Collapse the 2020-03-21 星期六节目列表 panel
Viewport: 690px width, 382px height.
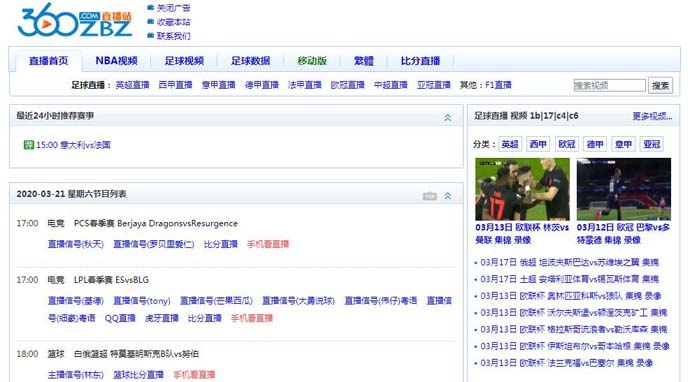448,196
